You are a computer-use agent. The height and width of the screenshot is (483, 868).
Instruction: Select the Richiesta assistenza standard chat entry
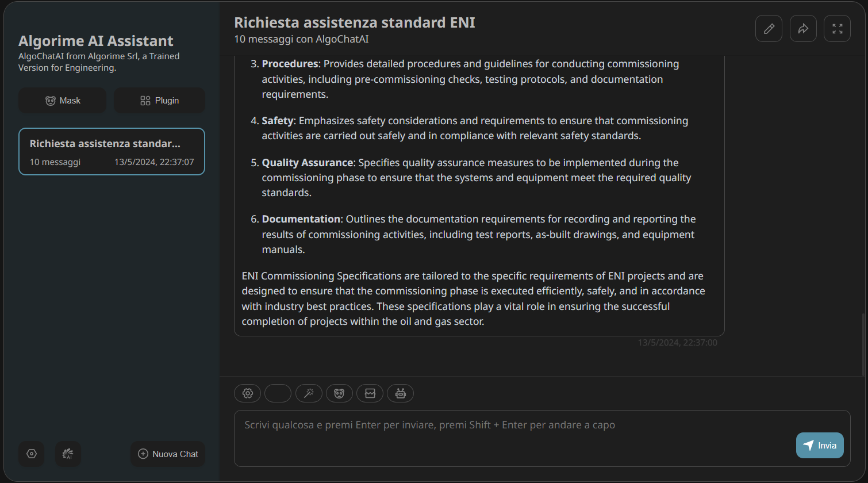click(x=112, y=152)
